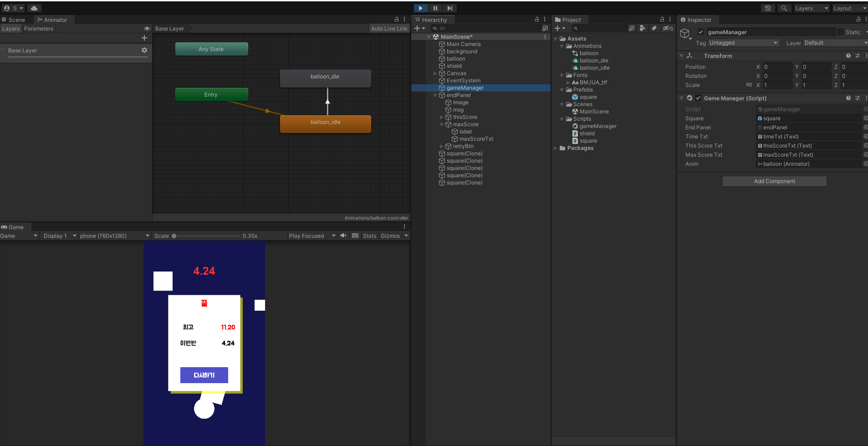Select the balloon animator controller asset
The image size is (868, 446).
(x=589, y=53)
